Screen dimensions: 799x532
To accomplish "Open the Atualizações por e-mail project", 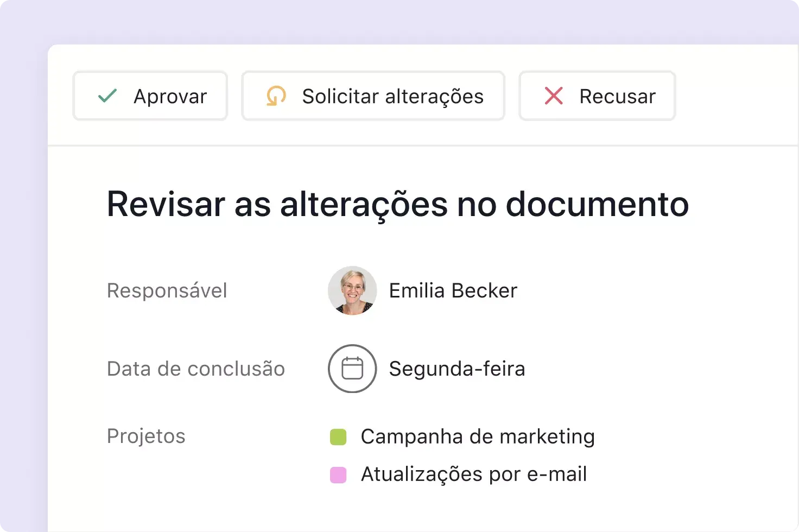I will [x=473, y=474].
